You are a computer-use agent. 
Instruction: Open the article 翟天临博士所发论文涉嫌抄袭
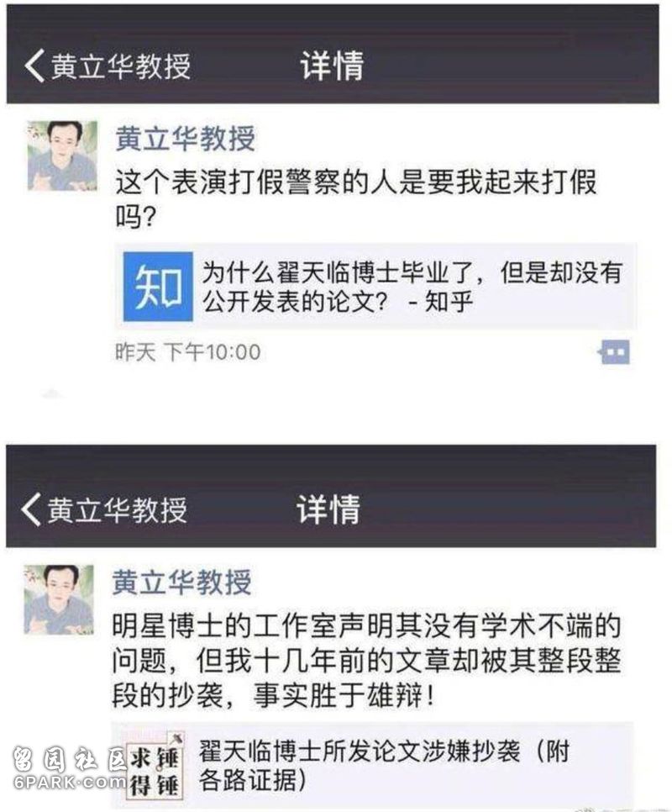point(372,766)
